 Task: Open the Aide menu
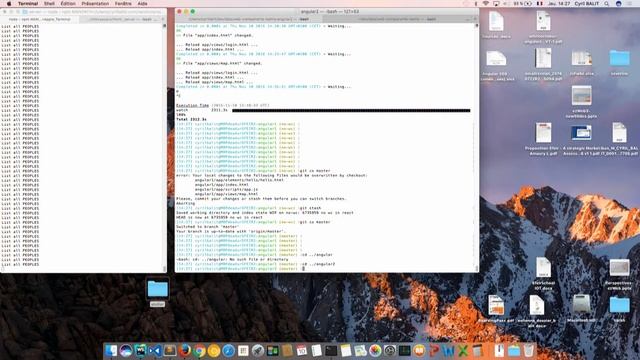click(x=142, y=4)
